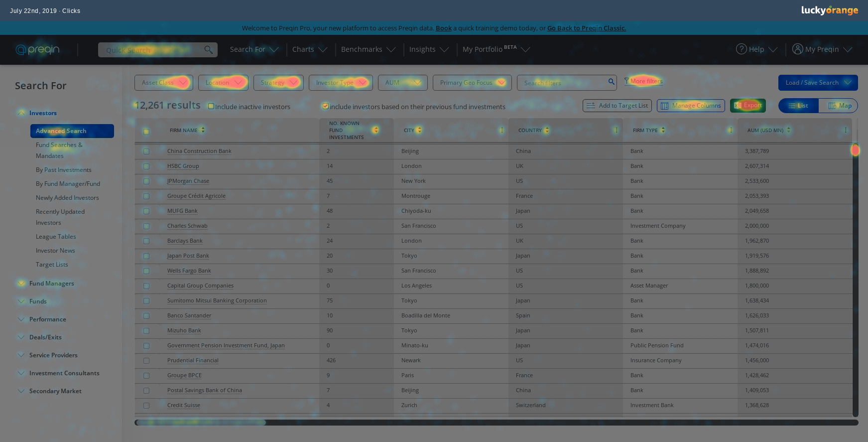Open the Insights top menu
The width and height of the screenshot is (868, 442).
(429, 49)
